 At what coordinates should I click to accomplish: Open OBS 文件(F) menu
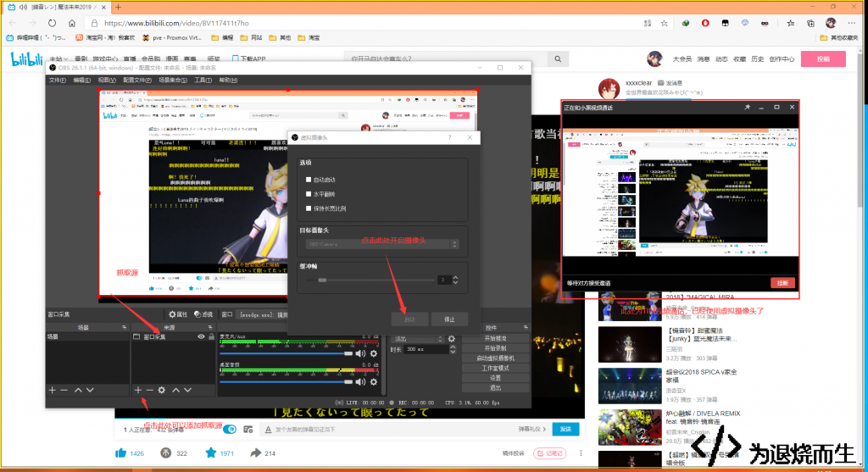pos(58,81)
